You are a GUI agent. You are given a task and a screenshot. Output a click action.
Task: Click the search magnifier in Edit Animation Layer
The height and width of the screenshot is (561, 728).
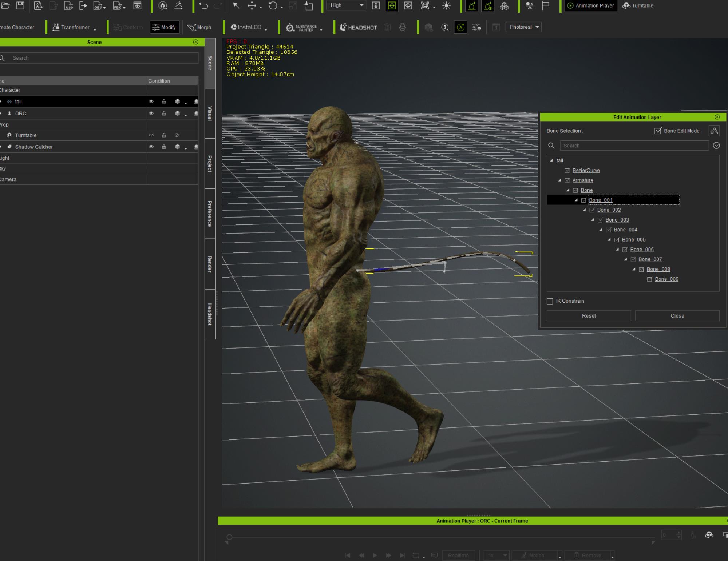(x=551, y=146)
